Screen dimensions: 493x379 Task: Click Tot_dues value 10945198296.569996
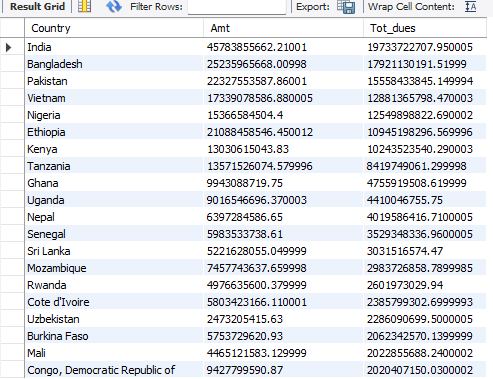point(420,132)
